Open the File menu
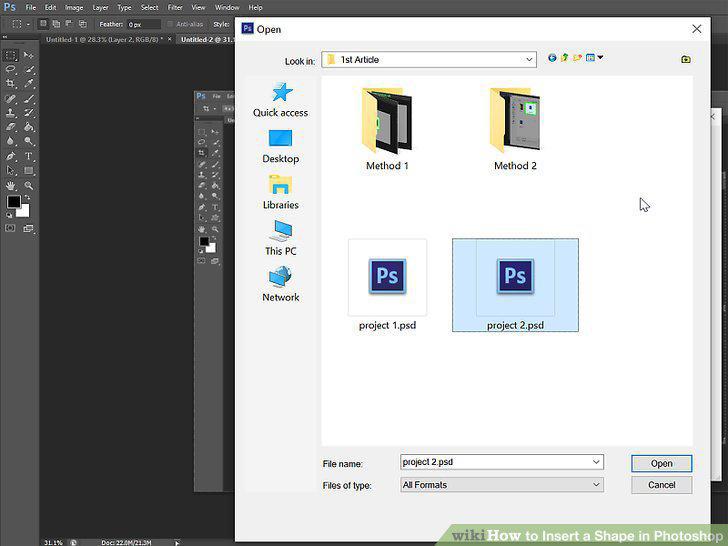Viewport: 728px width, 546px height. [31, 7]
